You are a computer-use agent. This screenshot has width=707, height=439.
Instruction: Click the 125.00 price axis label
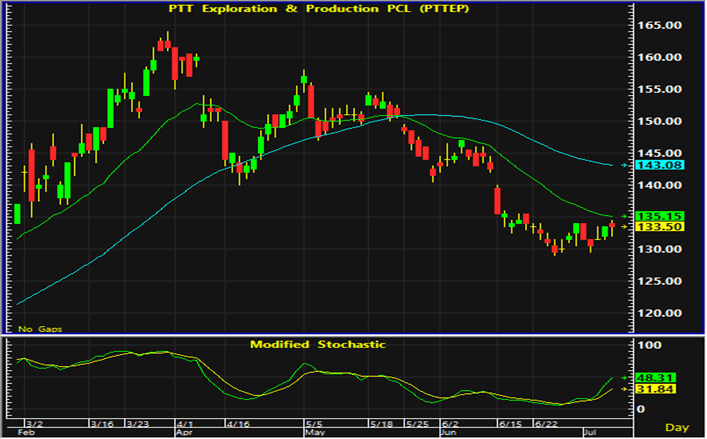[659, 281]
